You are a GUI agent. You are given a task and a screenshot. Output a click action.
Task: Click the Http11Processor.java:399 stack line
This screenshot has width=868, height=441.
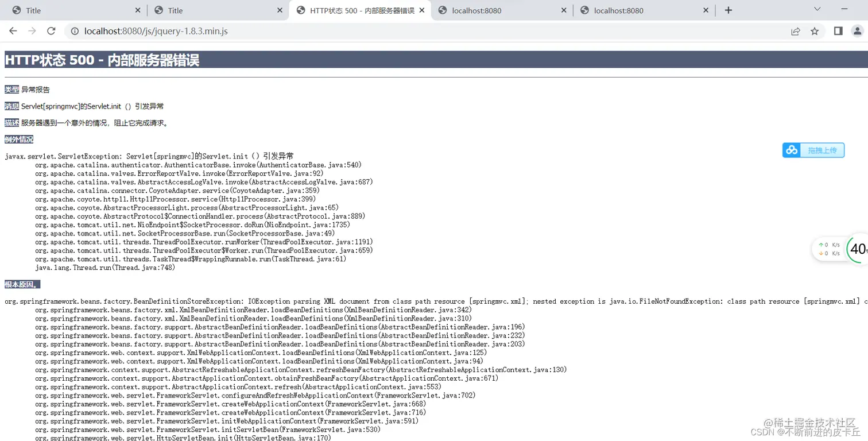click(176, 199)
